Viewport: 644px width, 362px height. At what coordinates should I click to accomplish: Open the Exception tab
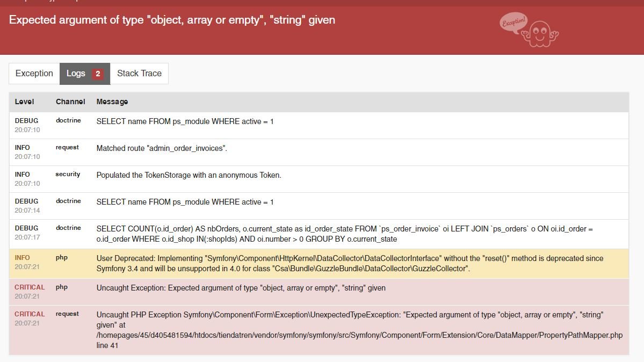34,74
